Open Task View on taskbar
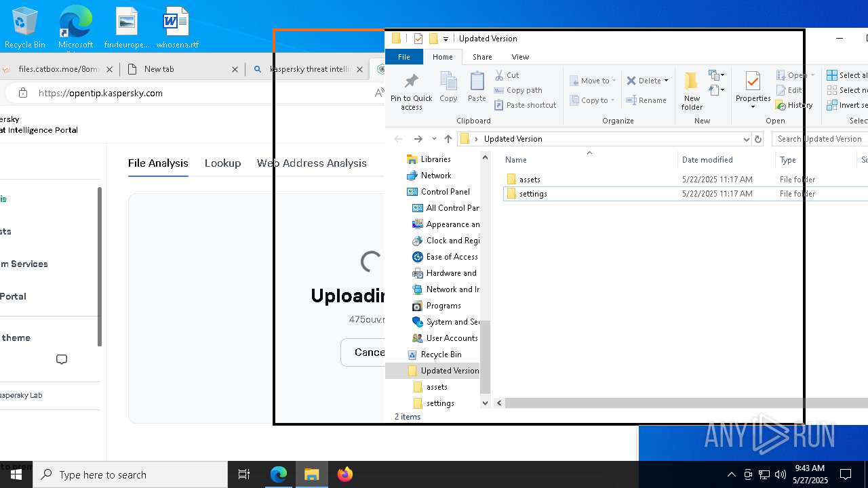This screenshot has width=868, height=488. 244,474
